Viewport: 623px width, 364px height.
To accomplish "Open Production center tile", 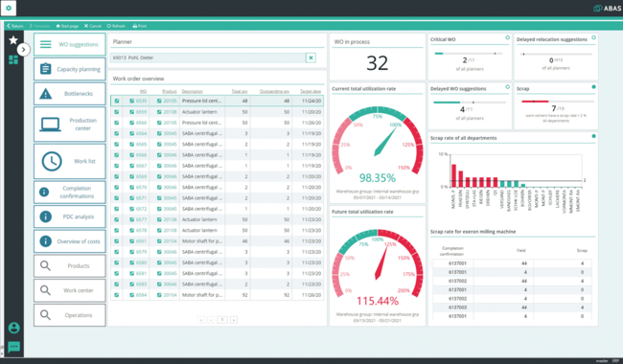I will [x=70, y=125].
